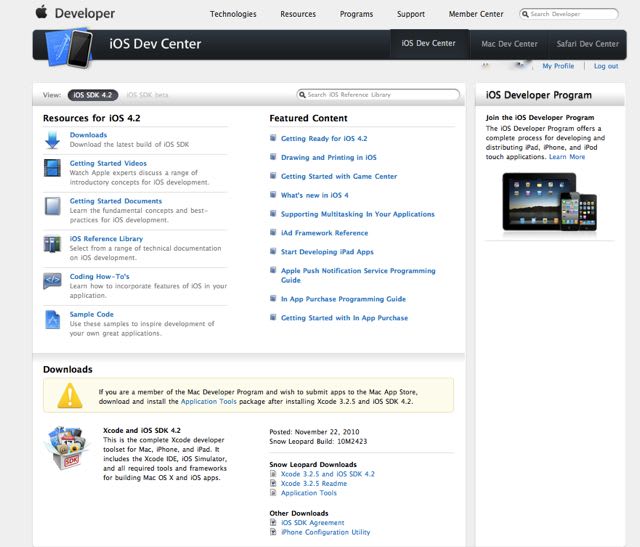Click the Search iOS Reference Library field

(x=378, y=95)
